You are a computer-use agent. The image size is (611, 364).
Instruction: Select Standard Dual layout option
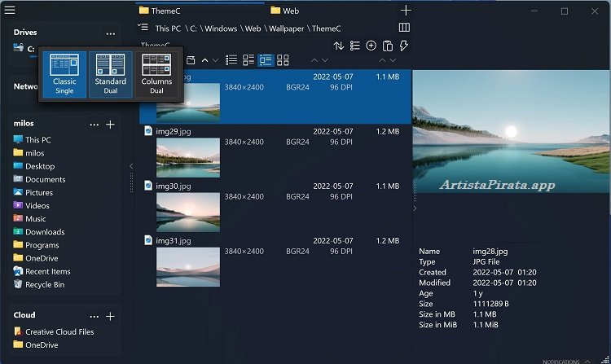click(x=110, y=74)
